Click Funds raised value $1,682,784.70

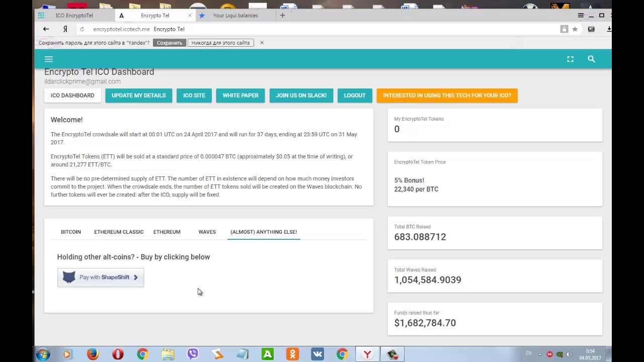click(425, 323)
